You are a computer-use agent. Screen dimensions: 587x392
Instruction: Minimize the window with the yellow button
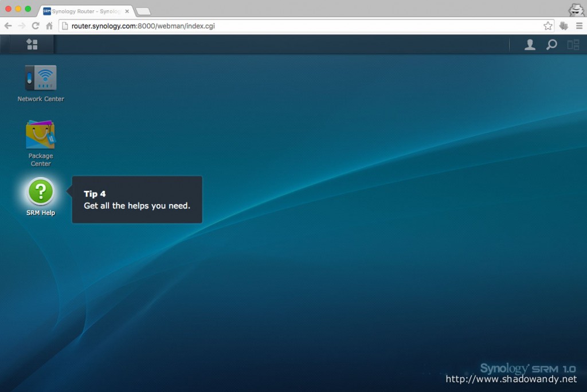click(18, 9)
